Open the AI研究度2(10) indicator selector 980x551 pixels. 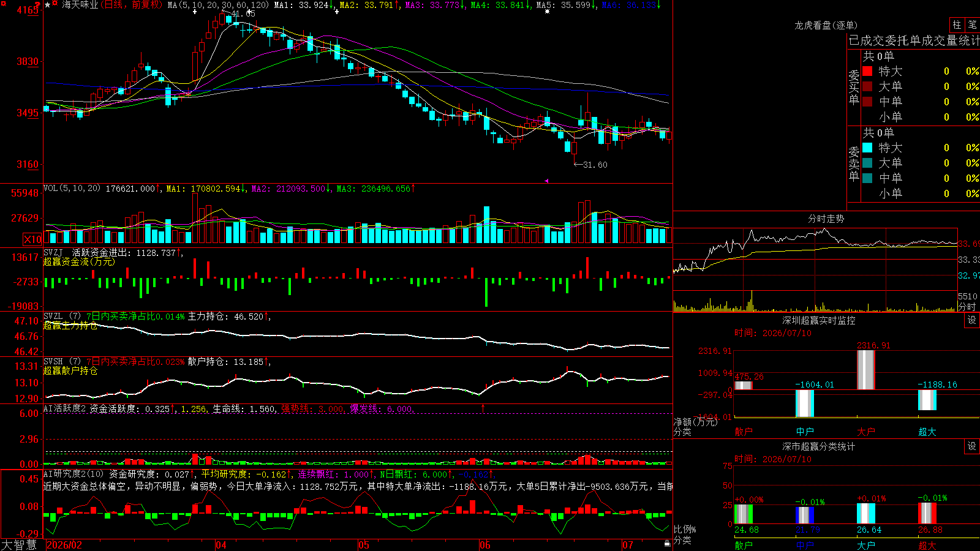(73, 474)
